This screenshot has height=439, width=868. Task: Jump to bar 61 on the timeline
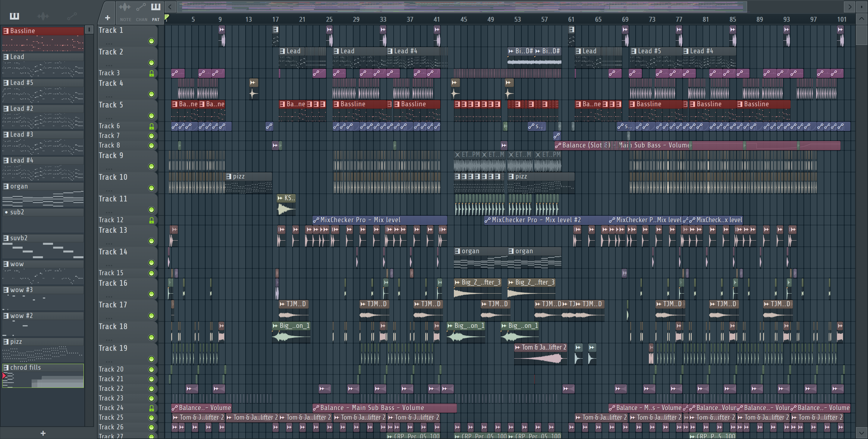click(571, 19)
